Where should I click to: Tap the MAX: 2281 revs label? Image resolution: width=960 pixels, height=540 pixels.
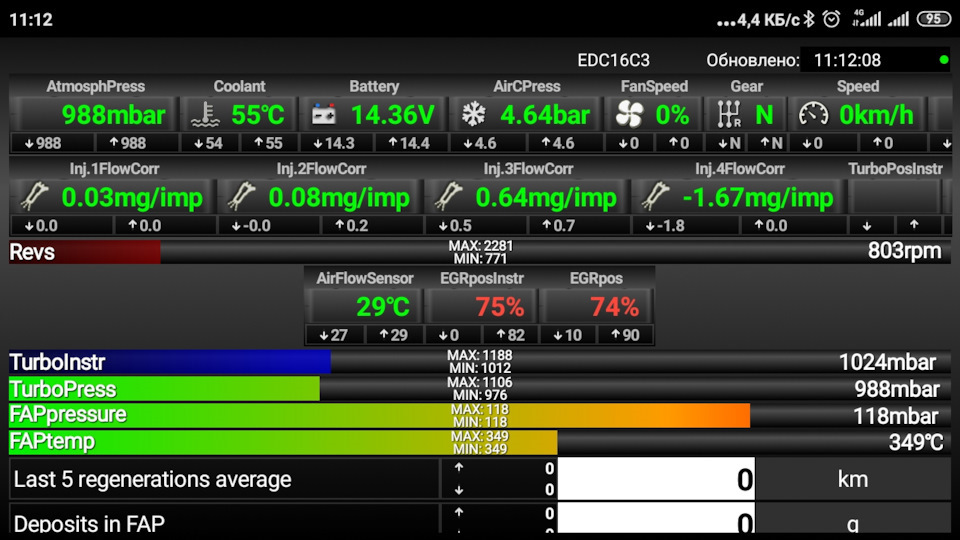click(481, 246)
